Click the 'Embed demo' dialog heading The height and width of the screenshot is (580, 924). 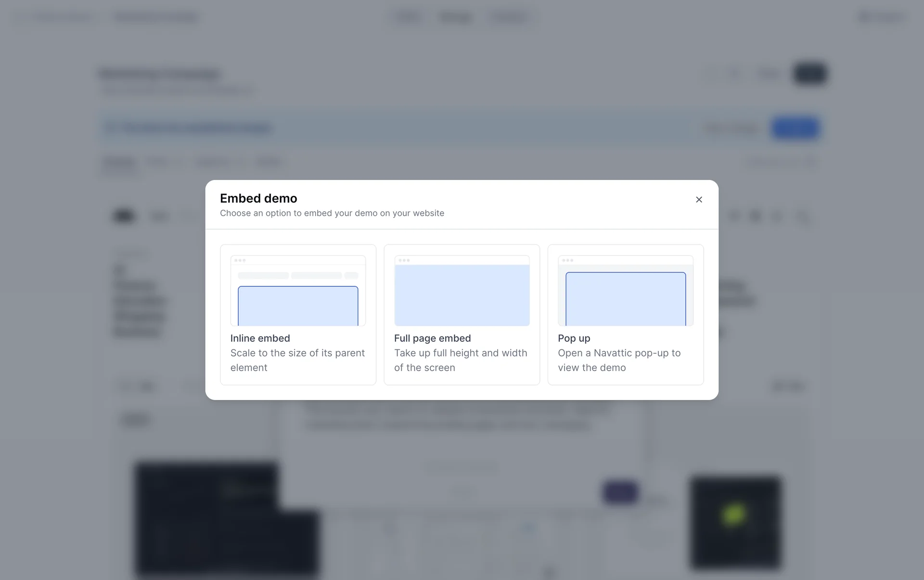click(258, 198)
